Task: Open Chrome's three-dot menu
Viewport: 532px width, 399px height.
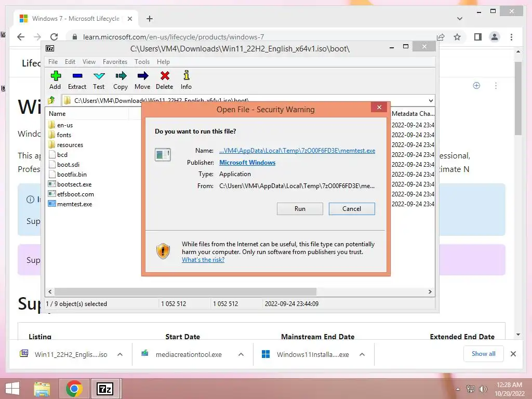Action: pyautogui.click(x=511, y=37)
